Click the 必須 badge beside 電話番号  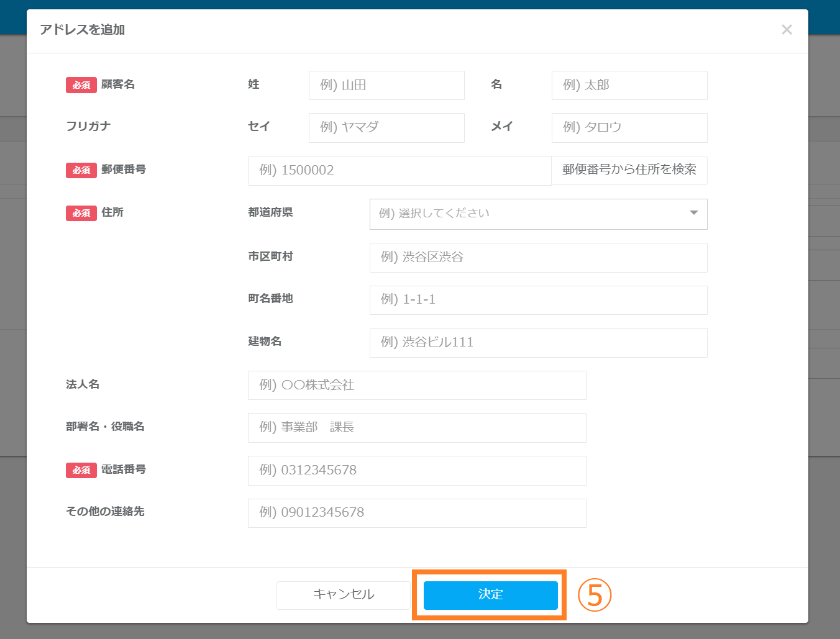pyautogui.click(x=81, y=470)
